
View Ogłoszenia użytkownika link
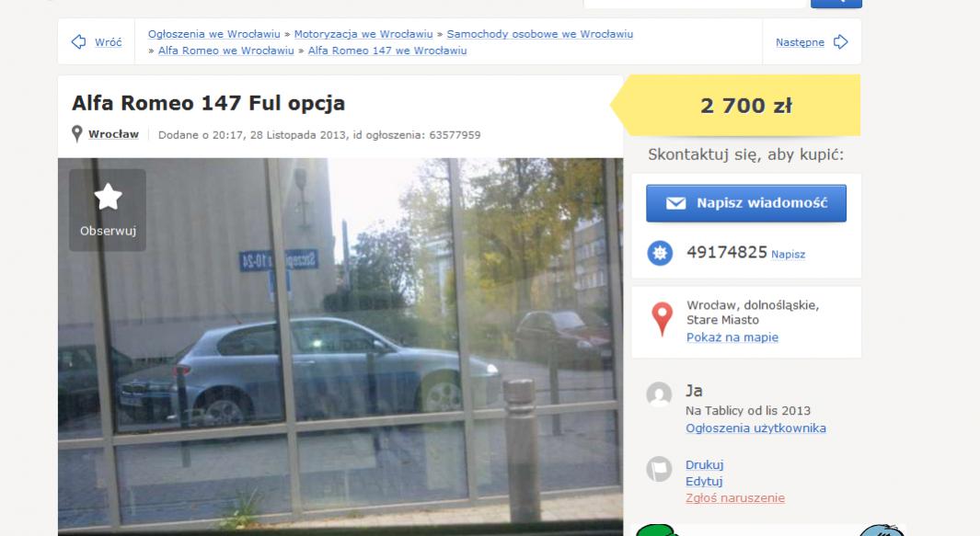pyautogui.click(x=755, y=428)
